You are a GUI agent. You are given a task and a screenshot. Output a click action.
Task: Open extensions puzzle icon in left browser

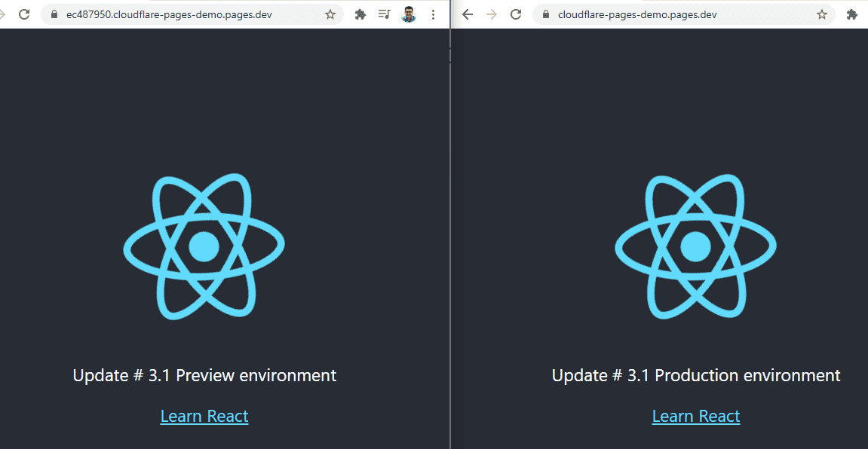pos(360,14)
